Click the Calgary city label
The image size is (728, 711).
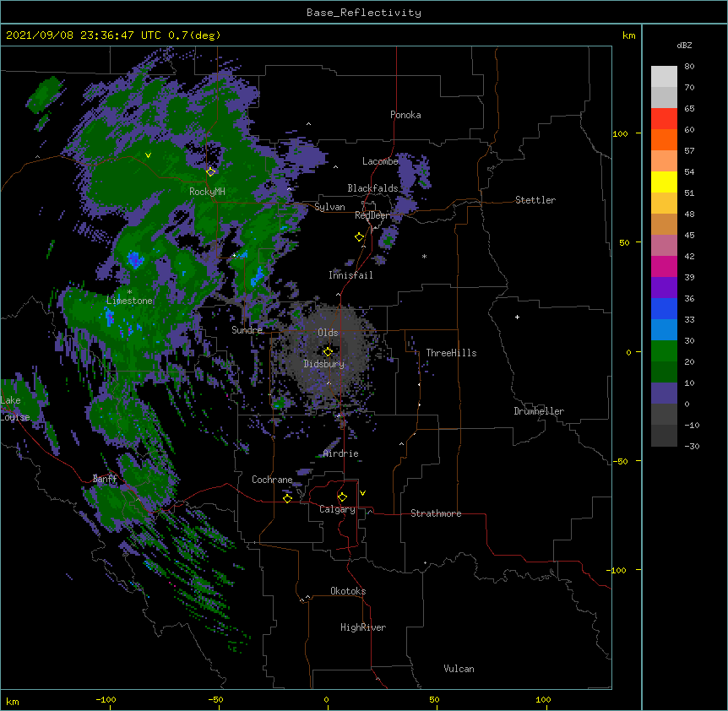[337, 509]
